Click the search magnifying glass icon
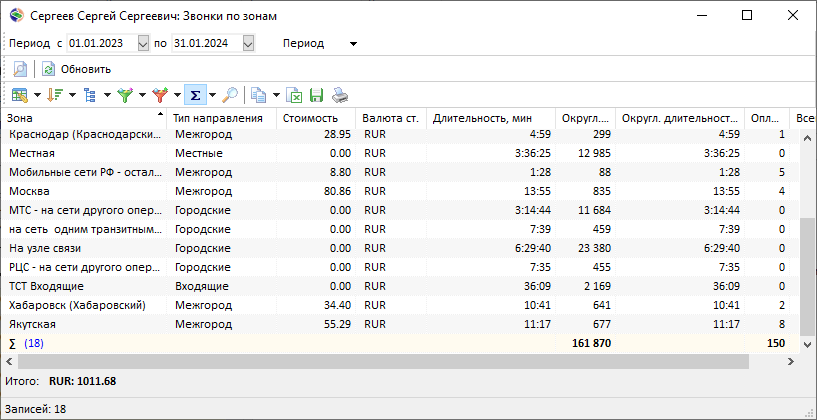The image size is (817, 420). pos(230,95)
